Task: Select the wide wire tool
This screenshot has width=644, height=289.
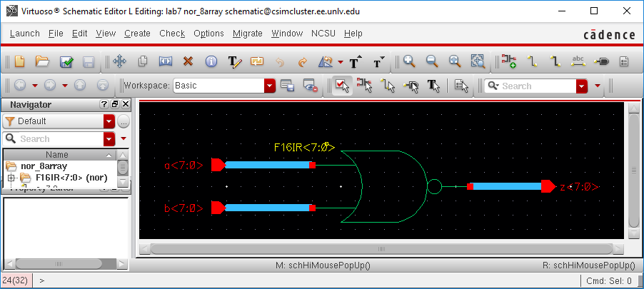Action: click(x=555, y=61)
